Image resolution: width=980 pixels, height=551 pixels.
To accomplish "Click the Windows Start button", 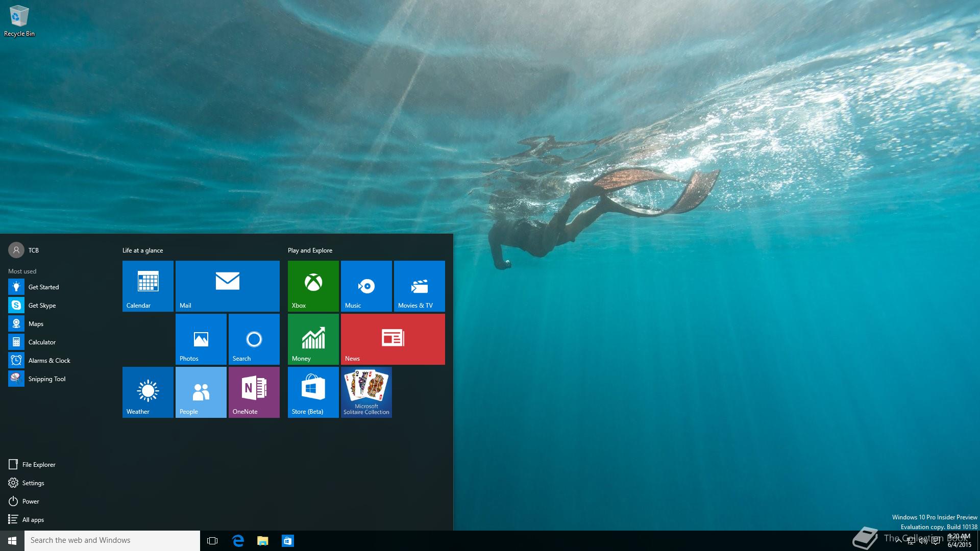I will coord(12,541).
